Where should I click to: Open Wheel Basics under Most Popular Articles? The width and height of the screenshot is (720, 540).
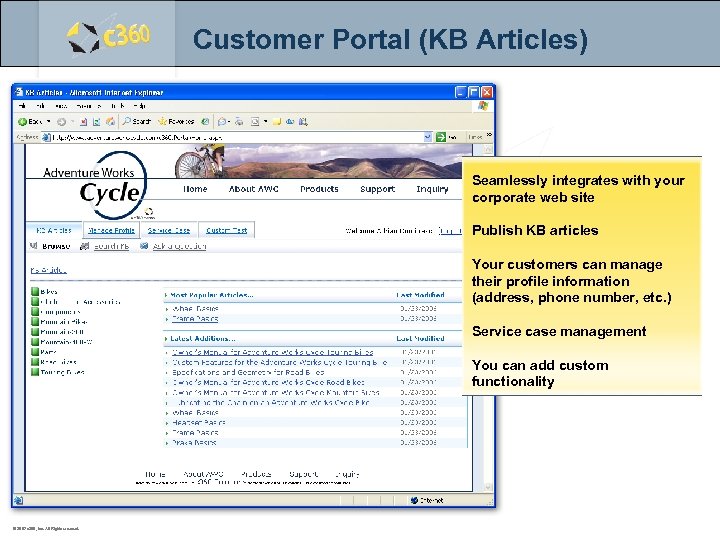point(195,309)
